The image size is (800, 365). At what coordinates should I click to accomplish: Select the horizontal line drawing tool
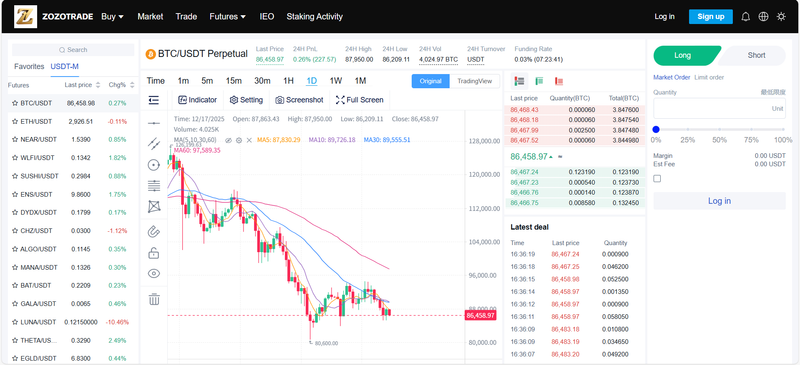(154, 123)
